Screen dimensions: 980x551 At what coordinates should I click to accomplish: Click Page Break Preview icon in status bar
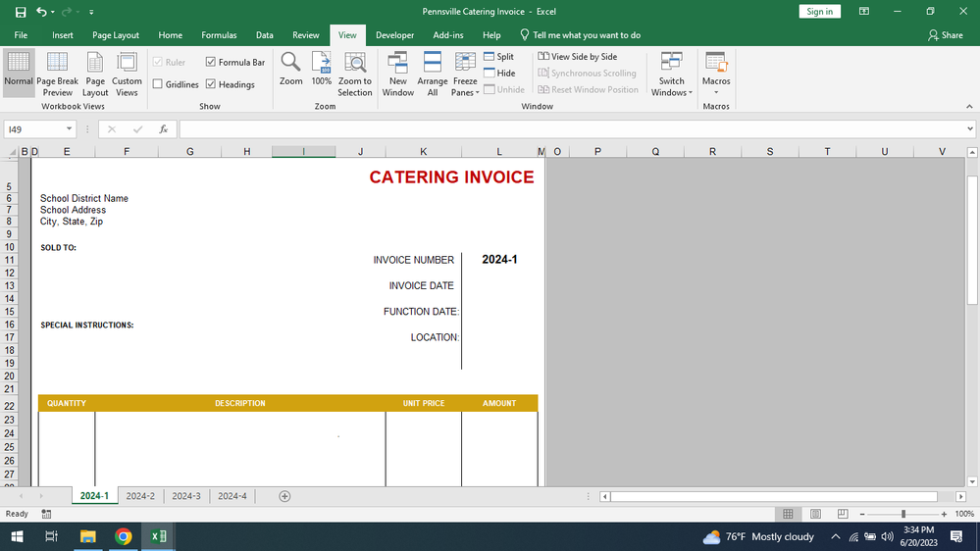pos(843,514)
